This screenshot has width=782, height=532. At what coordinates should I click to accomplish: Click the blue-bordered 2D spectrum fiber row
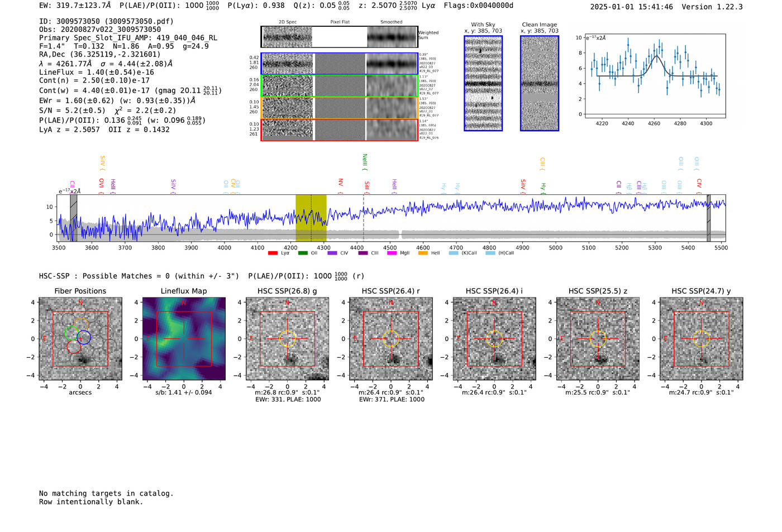pyautogui.click(x=340, y=64)
